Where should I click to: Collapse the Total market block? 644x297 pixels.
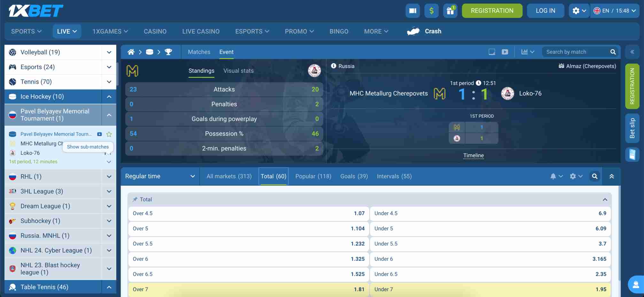tap(605, 199)
